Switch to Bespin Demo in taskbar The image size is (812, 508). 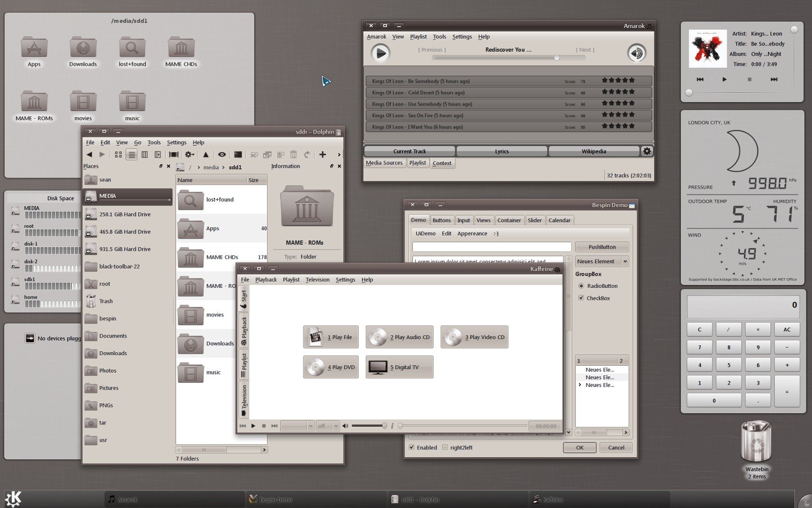(x=317, y=499)
